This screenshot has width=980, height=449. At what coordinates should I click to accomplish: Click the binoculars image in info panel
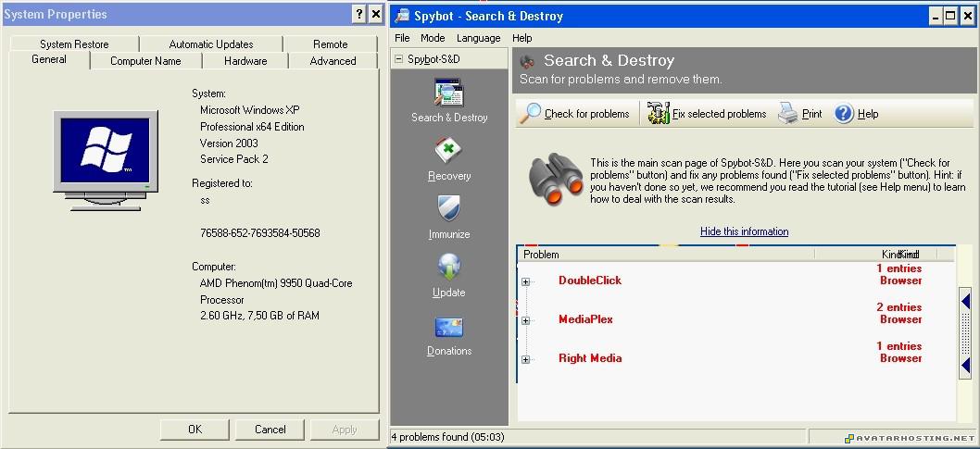(556, 180)
